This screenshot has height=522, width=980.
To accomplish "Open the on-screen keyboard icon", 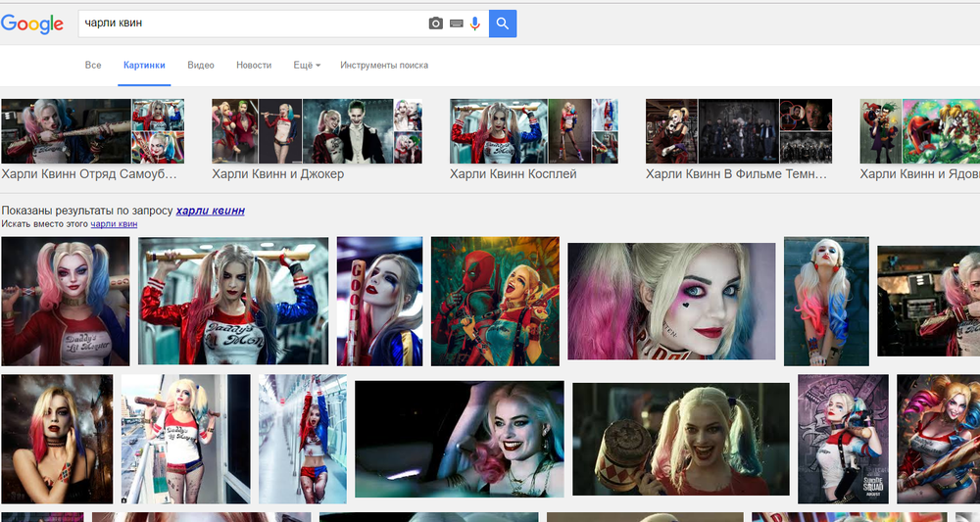I will [x=457, y=24].
